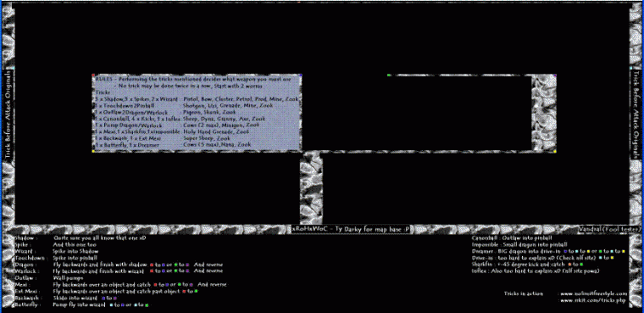Click 'Quite sure you all know that one xD'
Screen dimensions: 644x313
click(x=100, y=238)
